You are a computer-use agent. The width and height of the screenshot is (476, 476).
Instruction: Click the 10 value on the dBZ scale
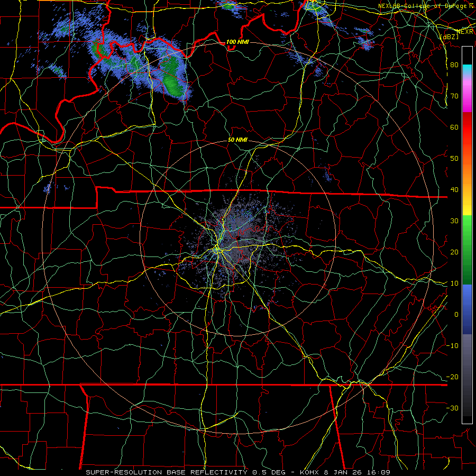[x=454, y=283]
